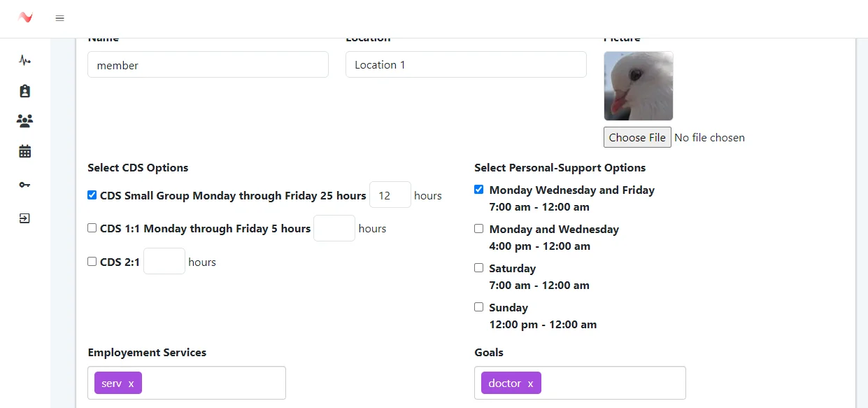
Task: Open the clipboard user sidebar icon
Action: pyautogui.click(x=25, y=91)
